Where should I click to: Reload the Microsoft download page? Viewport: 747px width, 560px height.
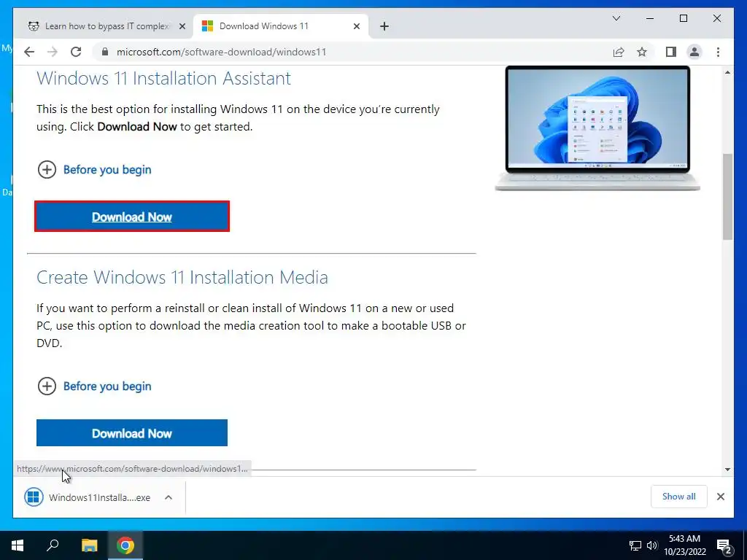tap(76, 52)
